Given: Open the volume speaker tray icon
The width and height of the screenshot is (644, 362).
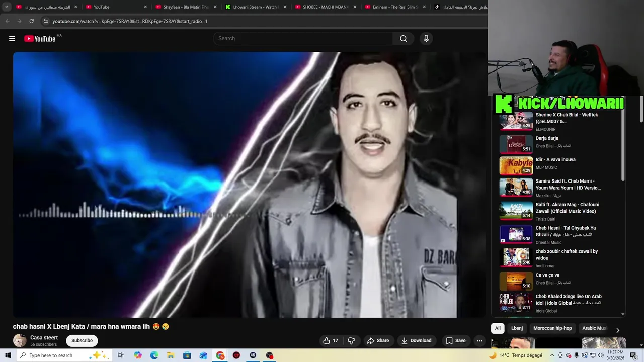Looking at the screenshot, I should tap(601, 355).
